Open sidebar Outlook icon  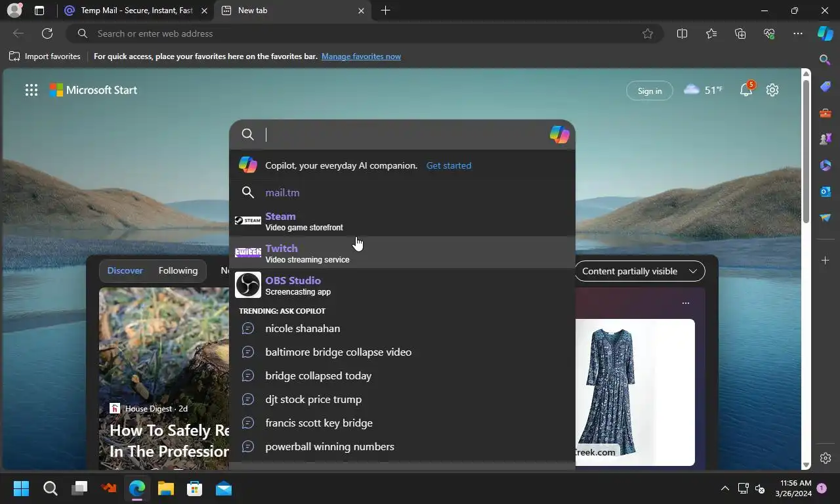[x=826, y=192]
